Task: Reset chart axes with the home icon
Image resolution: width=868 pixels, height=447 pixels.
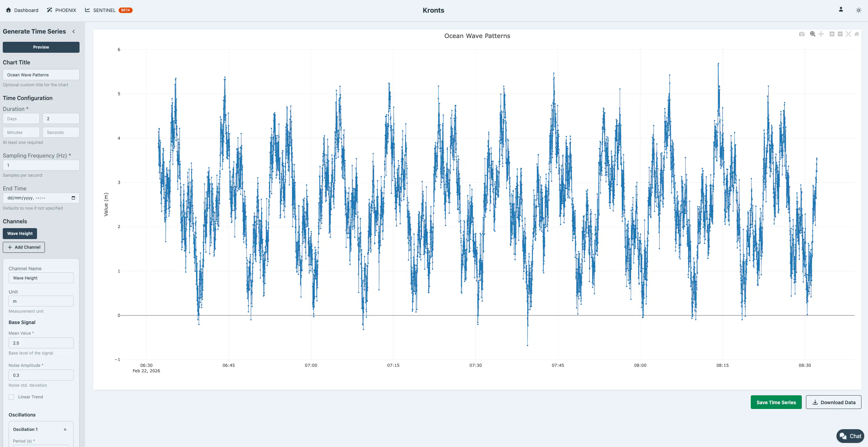Action: click(856, 34)
